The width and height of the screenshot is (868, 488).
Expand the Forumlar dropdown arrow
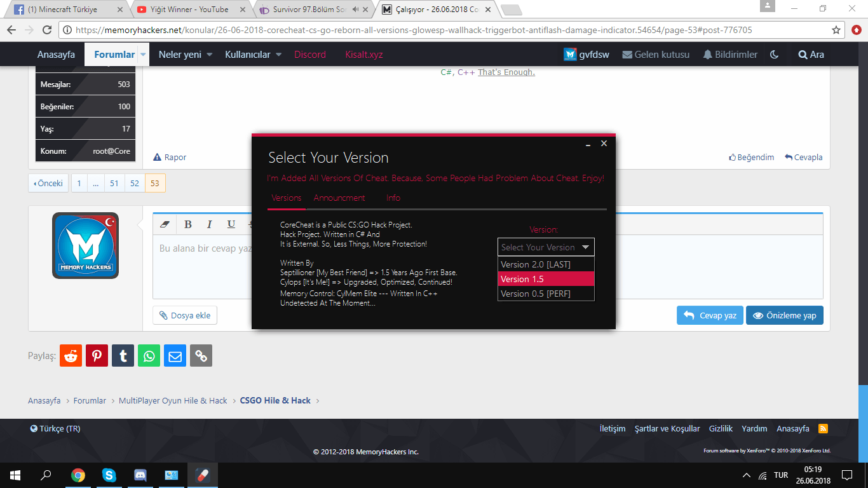pyautogui.click(x=144, y=55)
